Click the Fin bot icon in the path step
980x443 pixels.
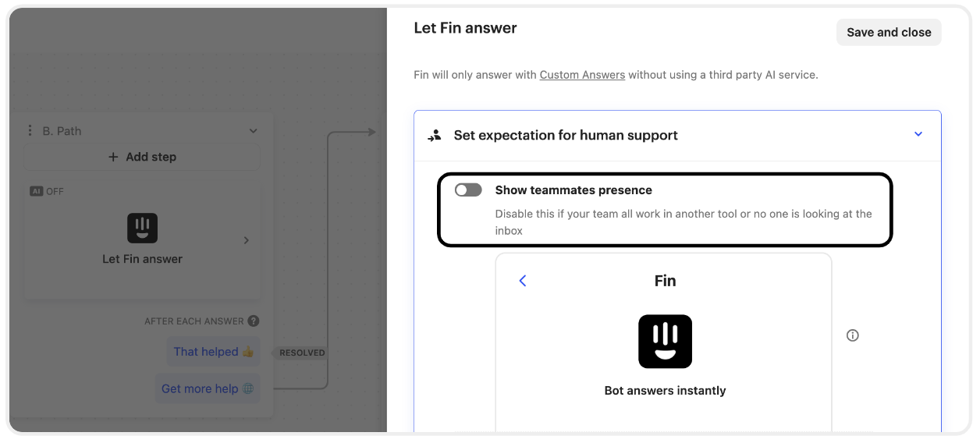click(143, 229)
